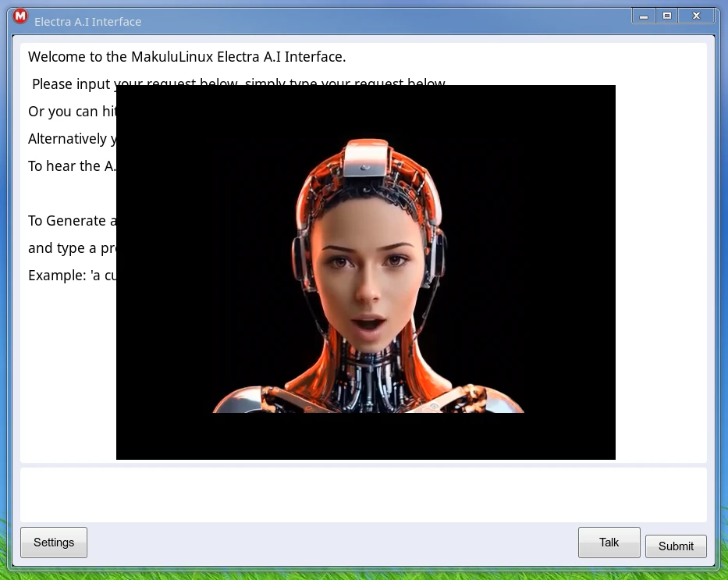Click the 'To Generate a' text line
Viewport: 728px width, 580px height.
pyautogui.click(x=72, y=221)
